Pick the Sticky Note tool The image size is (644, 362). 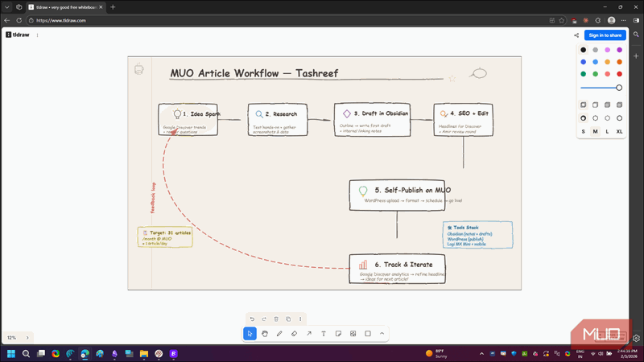pos(338,333)
